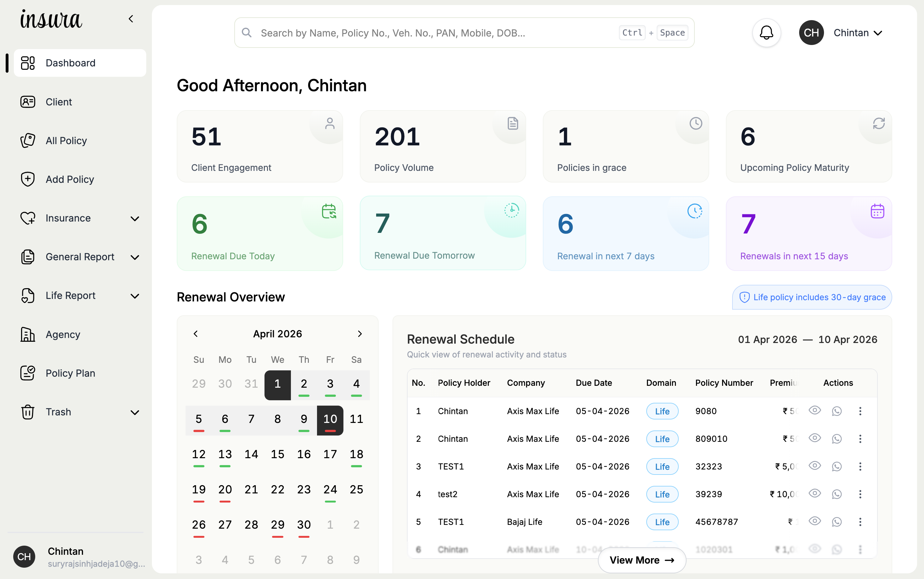924x579 pixels.
Task: Collapse the sidebar using the arrow icon
Action: click(131, 19)
